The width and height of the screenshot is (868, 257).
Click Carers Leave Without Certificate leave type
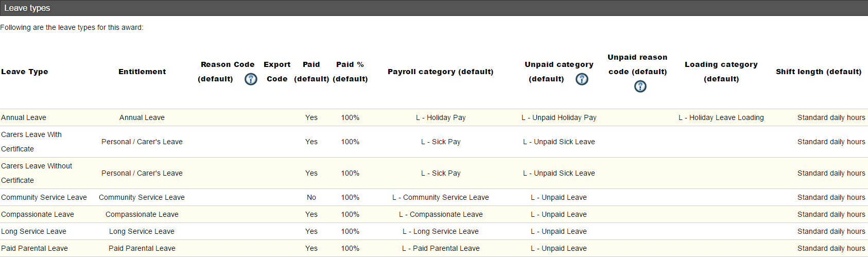coord(37,173)
